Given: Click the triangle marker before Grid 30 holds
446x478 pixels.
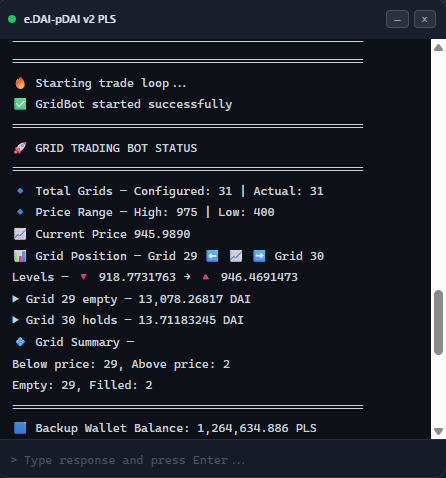Looking at the screenshot, I should [x=15, y=320].
